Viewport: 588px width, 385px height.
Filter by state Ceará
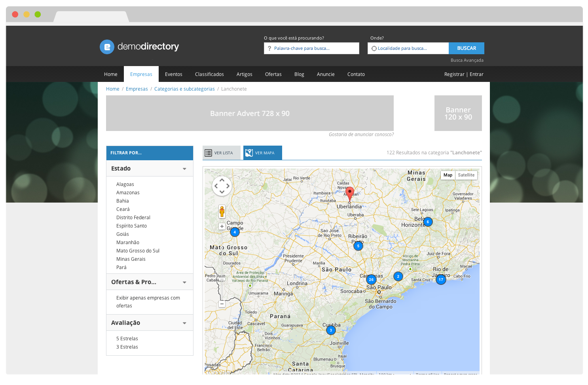click(123, 209)
